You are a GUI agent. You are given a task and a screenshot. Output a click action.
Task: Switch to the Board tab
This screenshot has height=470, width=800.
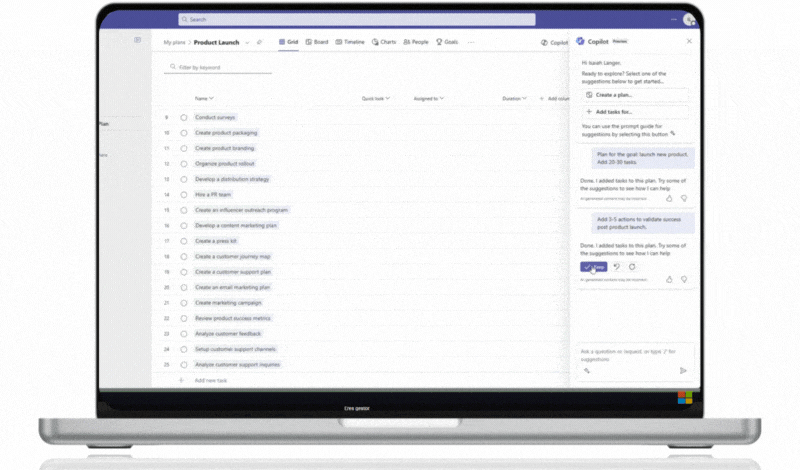[x=317, y=42]
